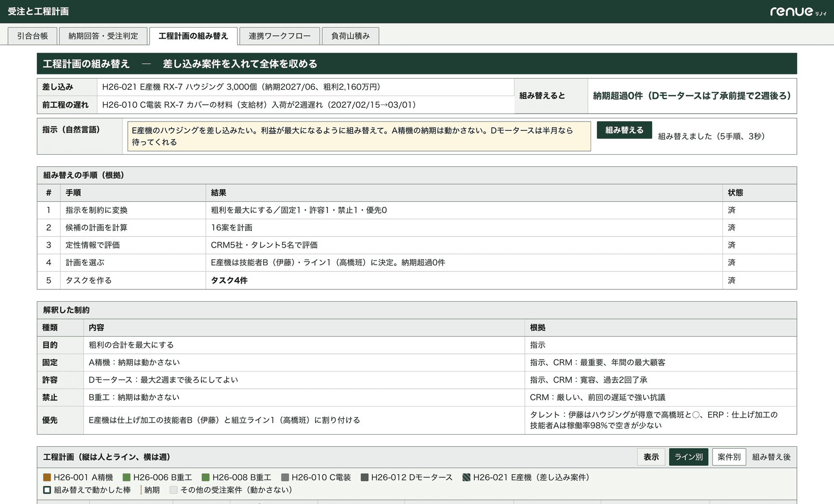Click the 納期超過0件 summary text
Viewport: 834px width, 504px height.
[692, 96]
